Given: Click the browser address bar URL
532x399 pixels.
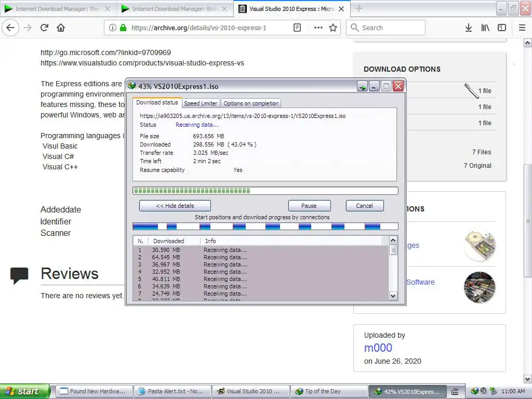Looking at the screenshot, I should click(x=198, y=28).
